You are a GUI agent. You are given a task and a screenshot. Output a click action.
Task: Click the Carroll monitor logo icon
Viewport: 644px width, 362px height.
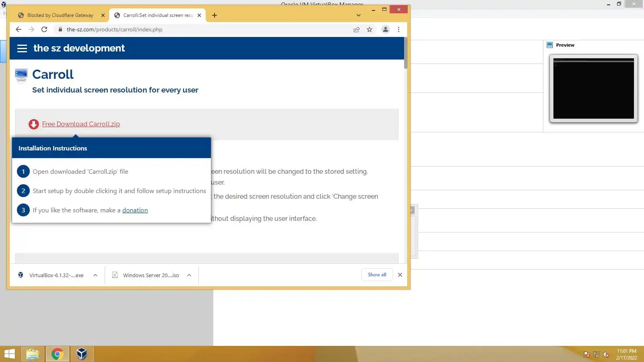click(x=21, y=75)
